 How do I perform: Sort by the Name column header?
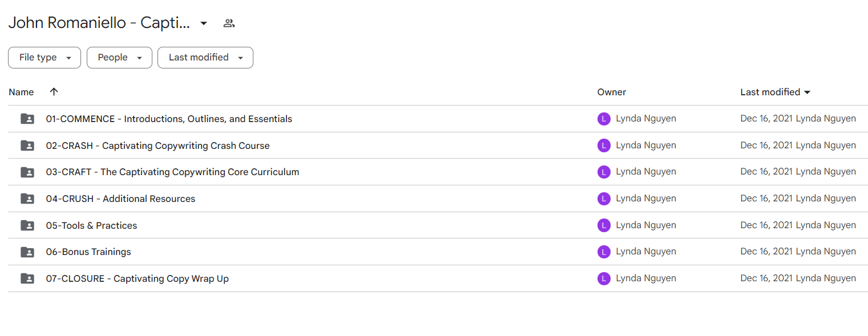click(x=21, y=92)
